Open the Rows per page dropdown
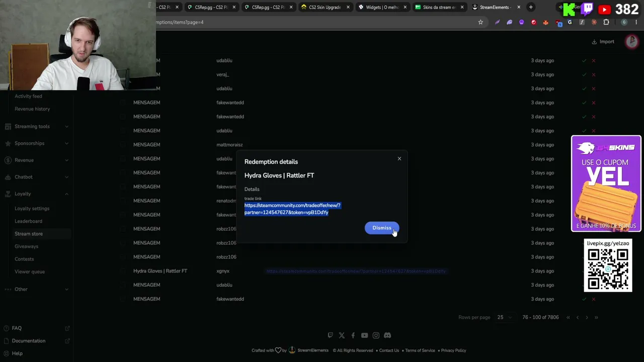This screenshot has height=362, width=644. 504,317
